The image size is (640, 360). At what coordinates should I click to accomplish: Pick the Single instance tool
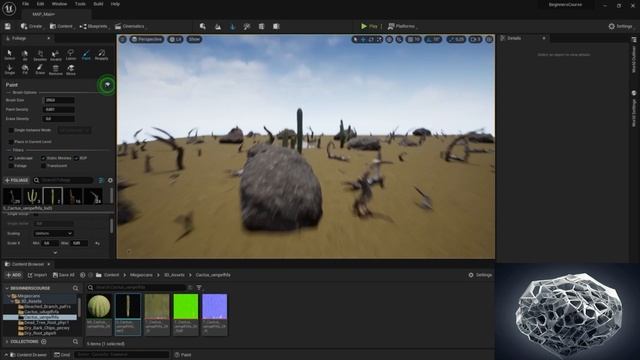[9, 69]
